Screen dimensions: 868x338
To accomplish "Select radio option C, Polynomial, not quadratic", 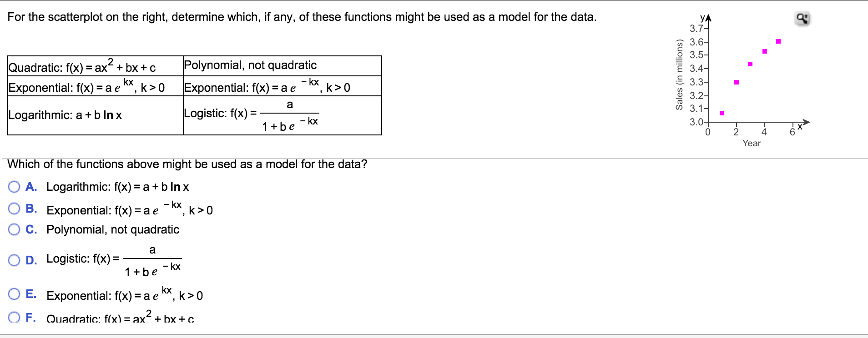I will point(14,229).
